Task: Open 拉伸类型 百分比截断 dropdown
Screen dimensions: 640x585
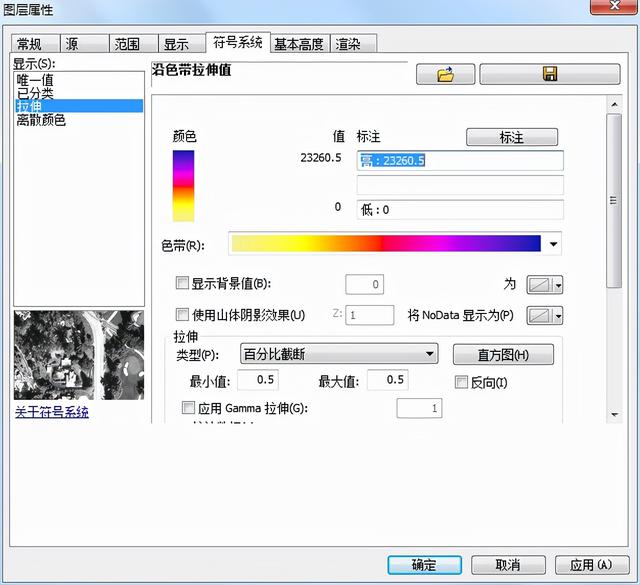Action: pos(430,354)
